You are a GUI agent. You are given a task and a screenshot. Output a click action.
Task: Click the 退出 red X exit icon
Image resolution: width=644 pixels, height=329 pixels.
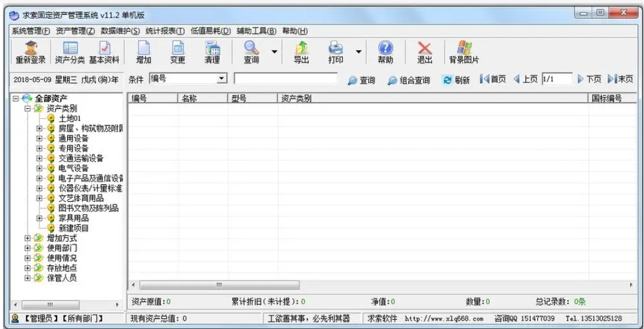425,52
